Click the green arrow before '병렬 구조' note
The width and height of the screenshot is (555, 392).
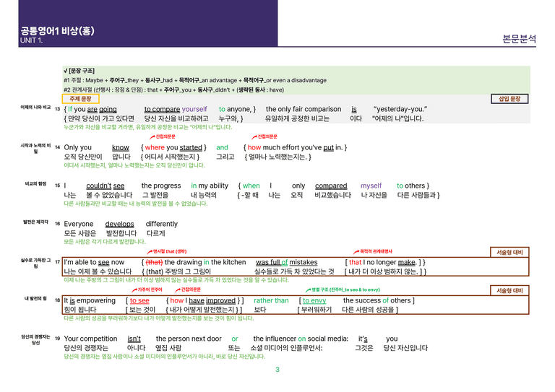point(309,289)
